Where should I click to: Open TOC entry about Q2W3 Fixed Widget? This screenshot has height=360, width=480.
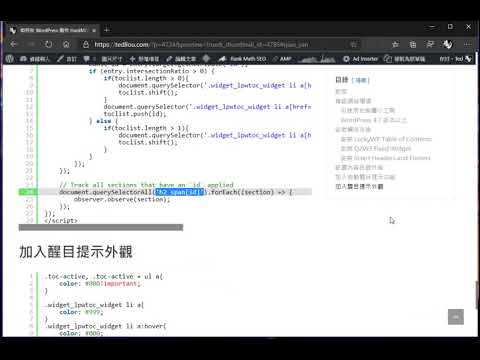pyautogui.click(x=376, y=148)
